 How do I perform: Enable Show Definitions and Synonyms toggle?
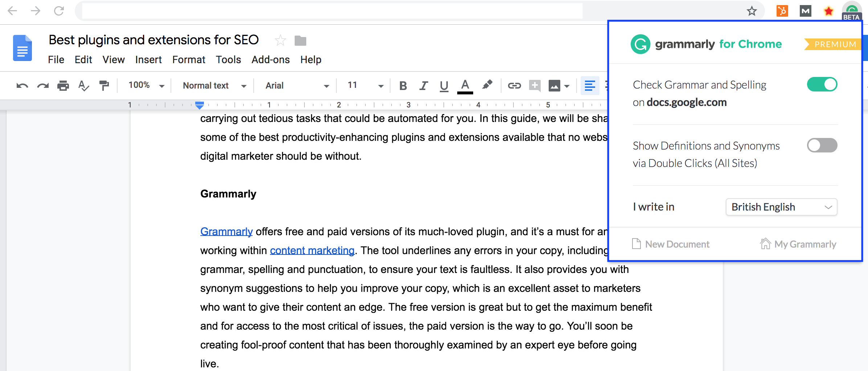point(822,146)
